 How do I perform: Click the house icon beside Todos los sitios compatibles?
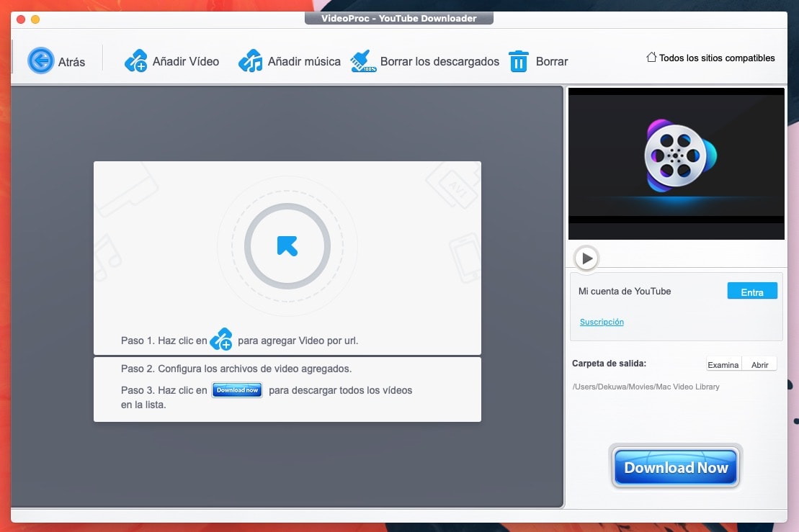(651, 57)
